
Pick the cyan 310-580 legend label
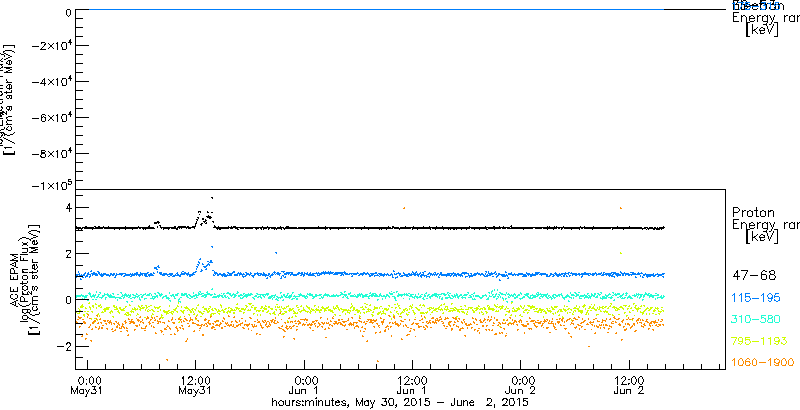tap(756, 319)
